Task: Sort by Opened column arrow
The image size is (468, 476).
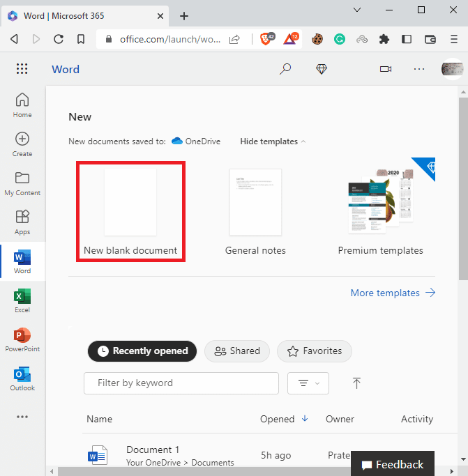Action: (x=305, y=419)
